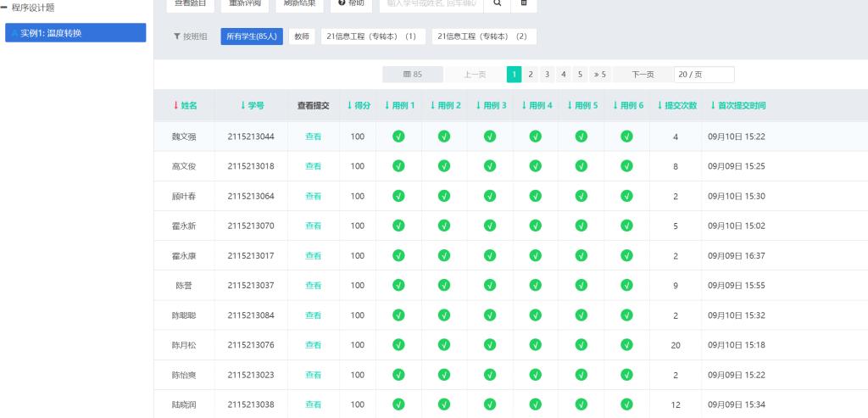Sort by 提交次数 column header
868x418 pixels.
point(676,106)
